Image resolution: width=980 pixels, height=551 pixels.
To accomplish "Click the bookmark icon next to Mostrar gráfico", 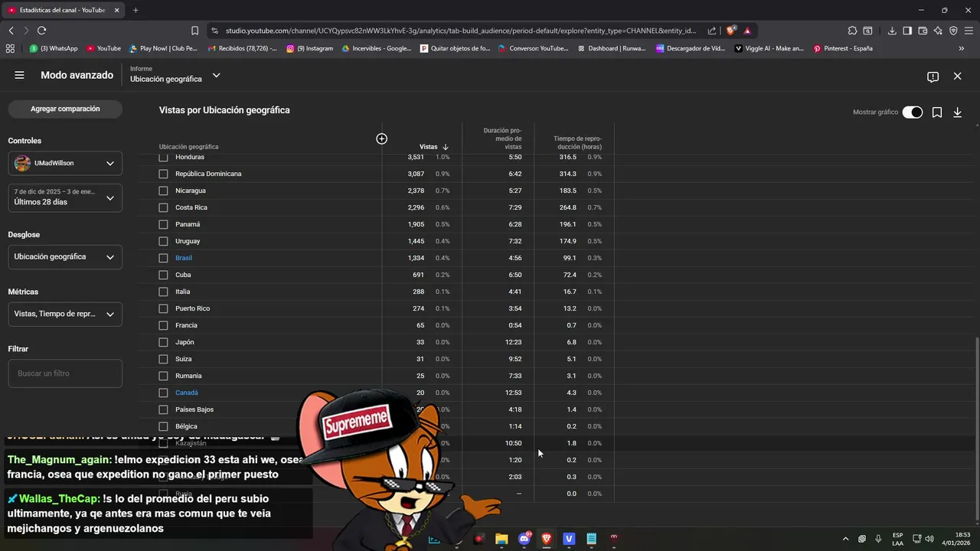I will 936,112.
